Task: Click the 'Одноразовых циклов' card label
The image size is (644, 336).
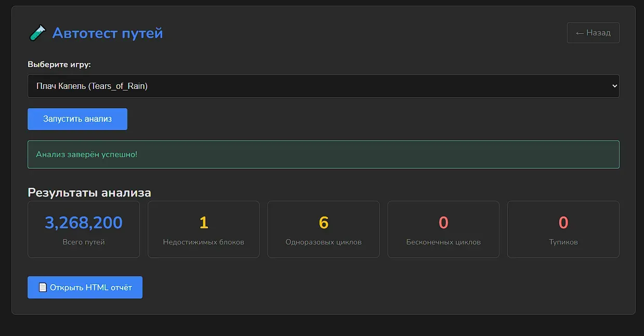Action: click(324, 242)
